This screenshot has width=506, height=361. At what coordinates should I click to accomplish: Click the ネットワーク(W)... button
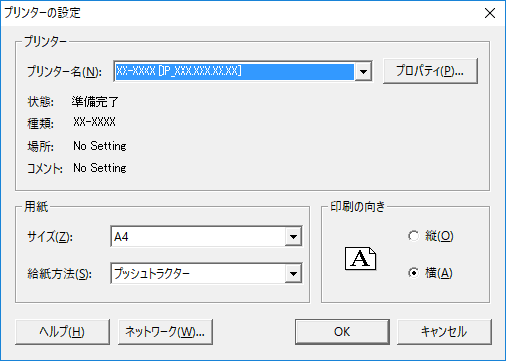pyautogui.click(x=165, y=332)
